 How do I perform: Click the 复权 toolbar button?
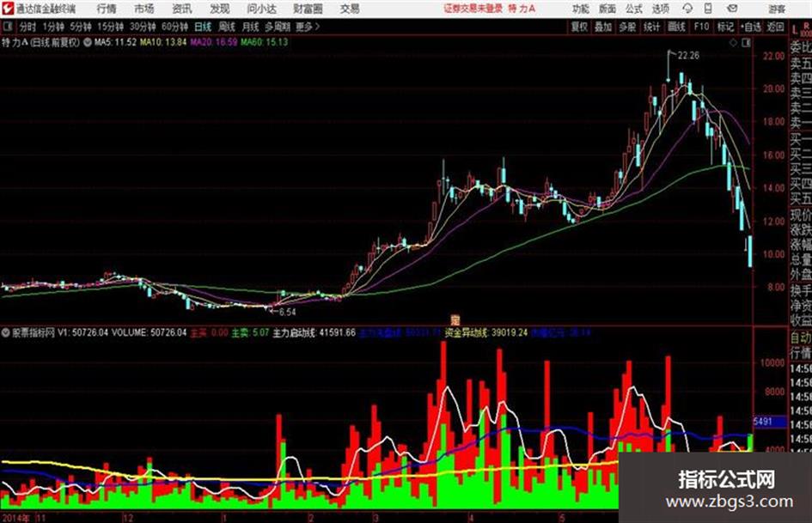(x=579, y=27)
